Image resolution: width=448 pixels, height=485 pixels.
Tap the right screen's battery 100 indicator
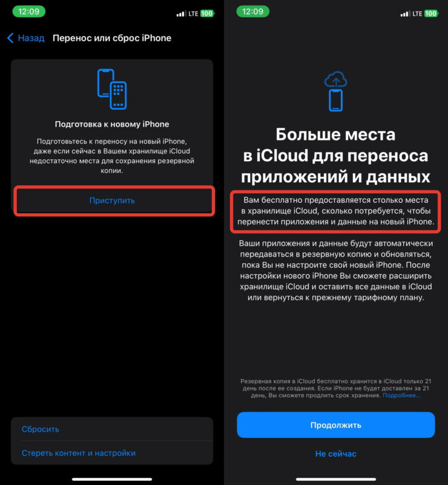click(x=431, y=13)
